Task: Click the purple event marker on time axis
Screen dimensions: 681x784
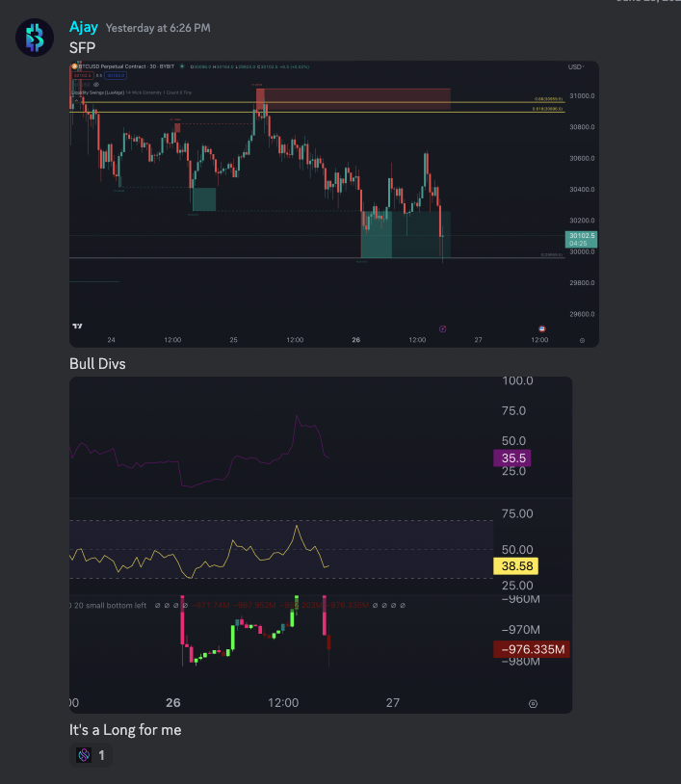Action: click(442, 329)
